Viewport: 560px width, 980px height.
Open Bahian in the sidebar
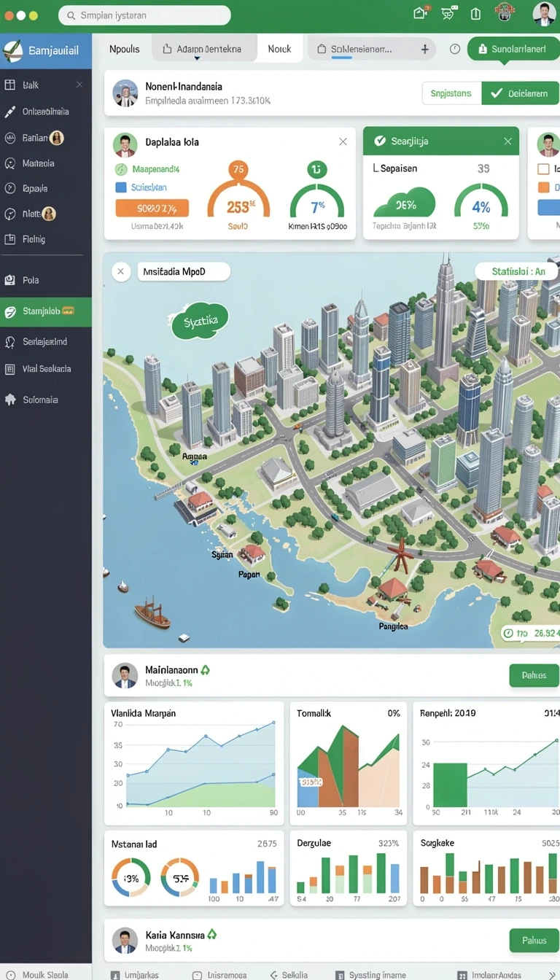click(x=34, y=138)
